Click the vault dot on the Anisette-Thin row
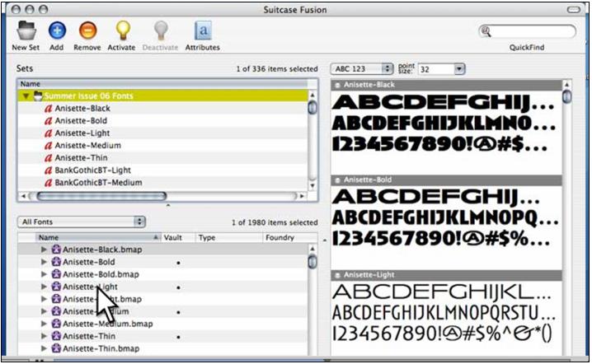Screen dimensions: 592x364 (178, 337)
